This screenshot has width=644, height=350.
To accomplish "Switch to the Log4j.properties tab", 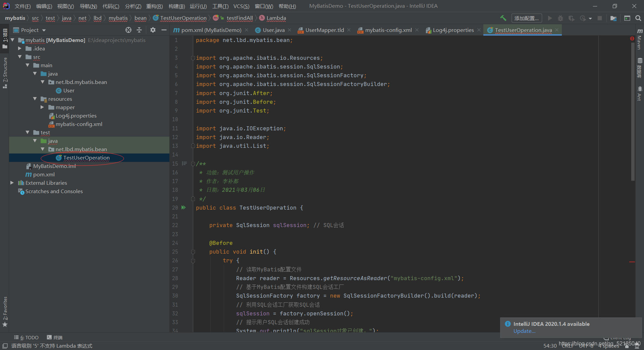I will coord(453,30).
